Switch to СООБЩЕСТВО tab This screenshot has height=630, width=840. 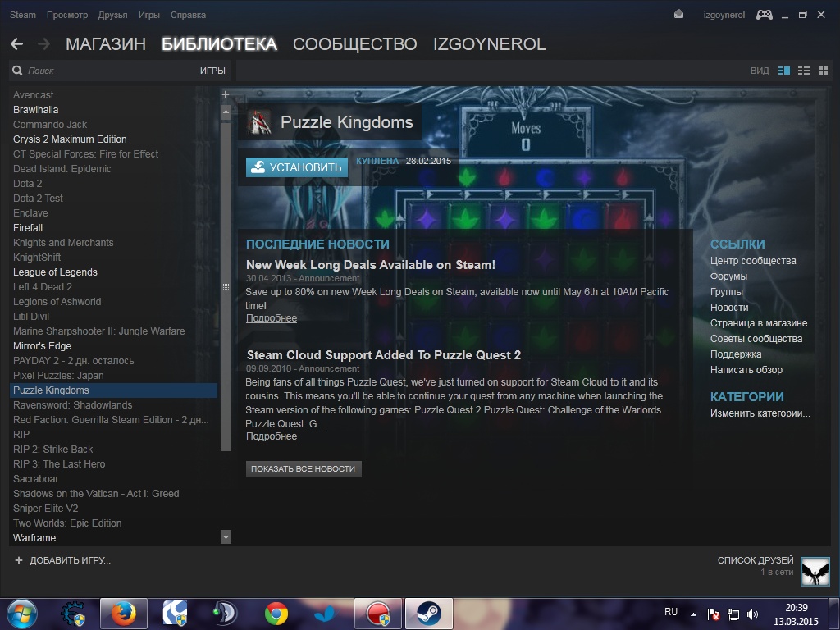354,44
